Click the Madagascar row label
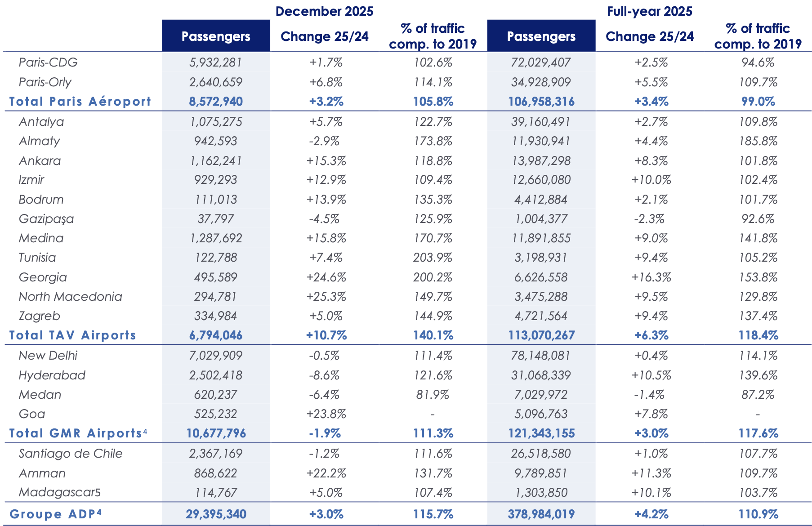Screen dimensions: 812x526 pos(59,493)
